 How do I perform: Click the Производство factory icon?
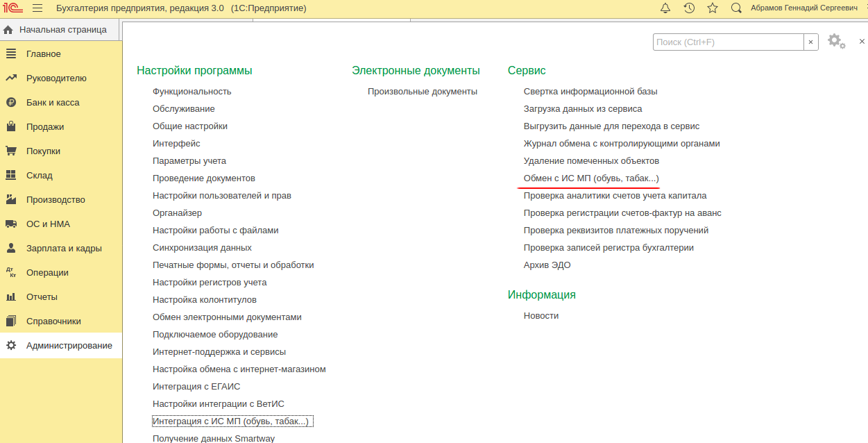click(x=11, y=199)
